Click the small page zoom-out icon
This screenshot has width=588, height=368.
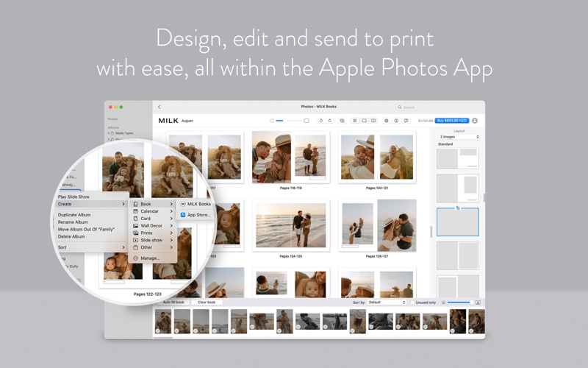tap(272, 121)
